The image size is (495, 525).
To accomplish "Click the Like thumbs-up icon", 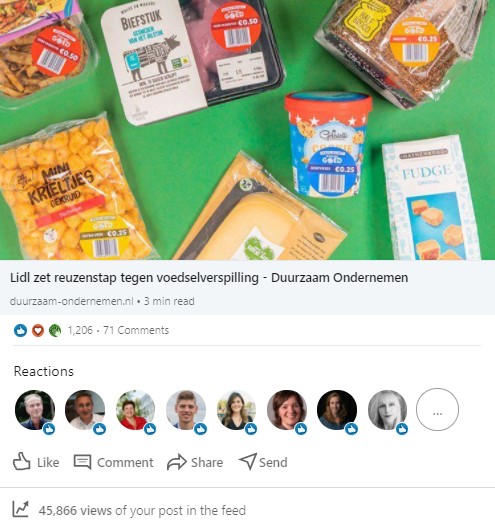I will pyautogui.click(x=21, y=462).
